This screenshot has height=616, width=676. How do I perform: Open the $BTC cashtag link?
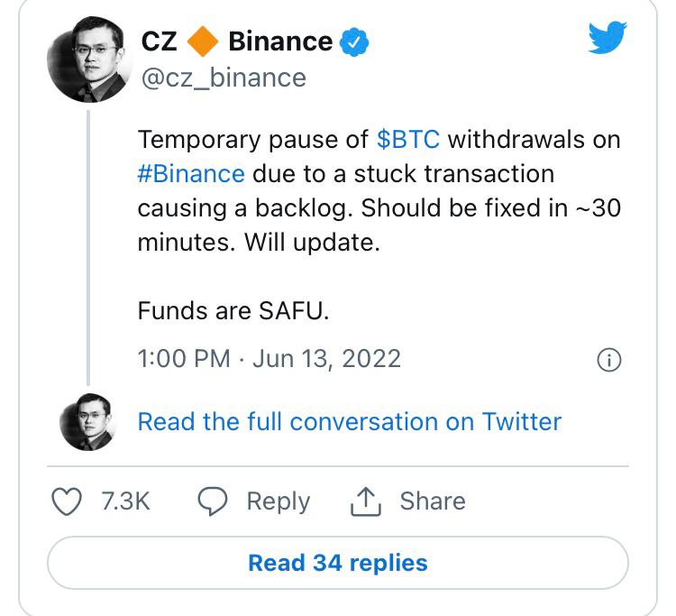(407, 140)
